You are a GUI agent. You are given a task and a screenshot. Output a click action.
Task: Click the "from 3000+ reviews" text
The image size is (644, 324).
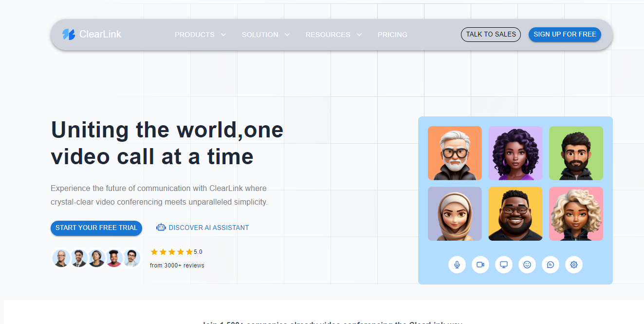[177, 266]
